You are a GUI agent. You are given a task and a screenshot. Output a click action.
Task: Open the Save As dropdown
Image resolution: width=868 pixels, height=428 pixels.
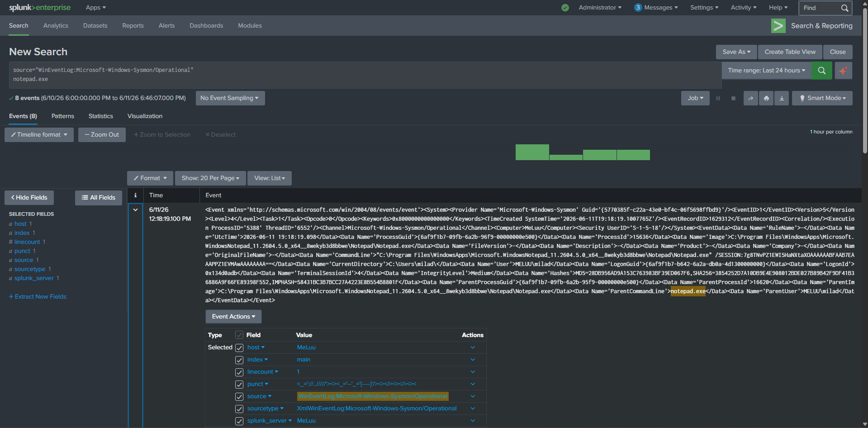[x=736, y=52]
